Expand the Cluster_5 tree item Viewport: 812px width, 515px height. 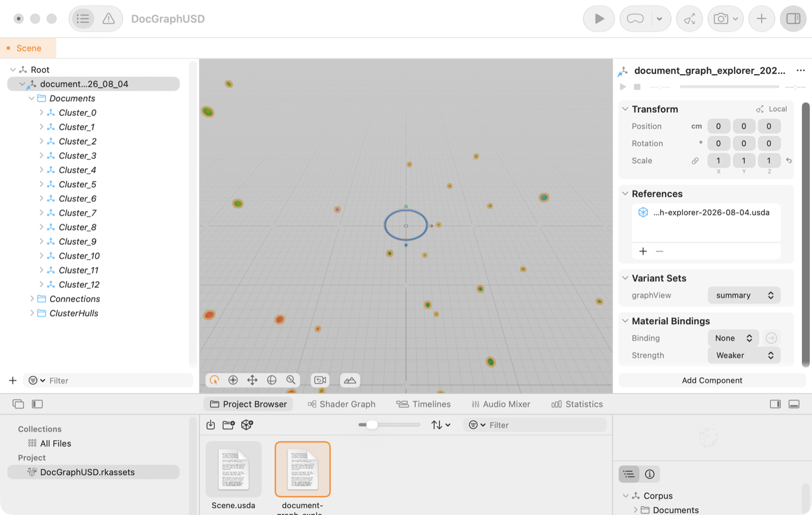[x=42, y=184]
